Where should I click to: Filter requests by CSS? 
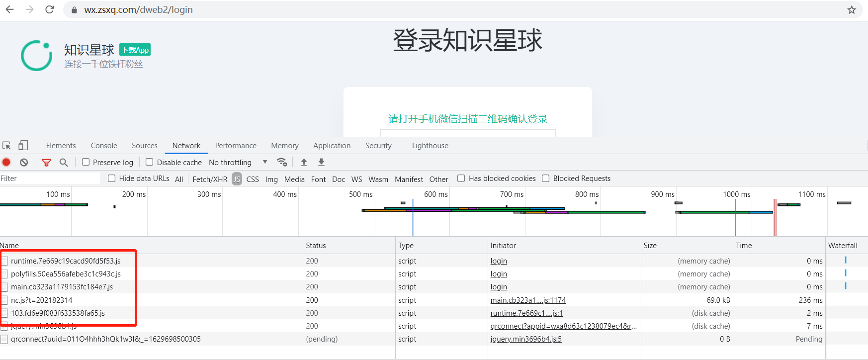pyautogui.click(x=253, y=180)
